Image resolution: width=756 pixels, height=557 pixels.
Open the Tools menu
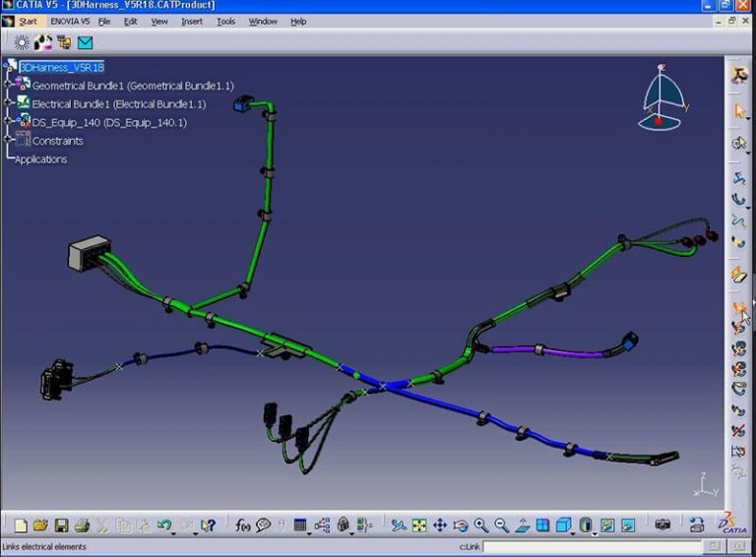click(225, 22)
